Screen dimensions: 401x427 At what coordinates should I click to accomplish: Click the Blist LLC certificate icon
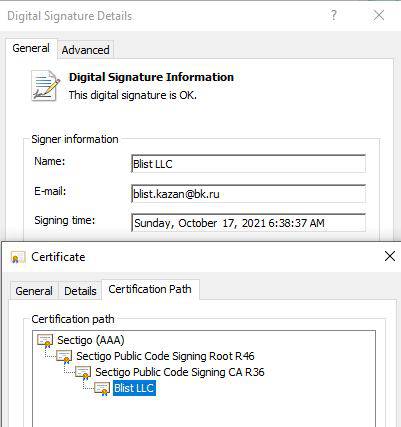point(102,388)
